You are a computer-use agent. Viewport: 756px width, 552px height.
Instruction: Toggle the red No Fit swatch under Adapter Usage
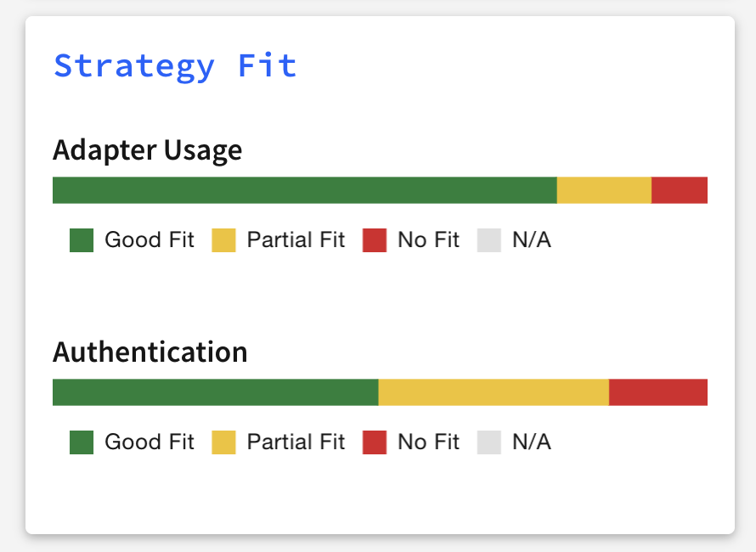(x=375, y=240)
